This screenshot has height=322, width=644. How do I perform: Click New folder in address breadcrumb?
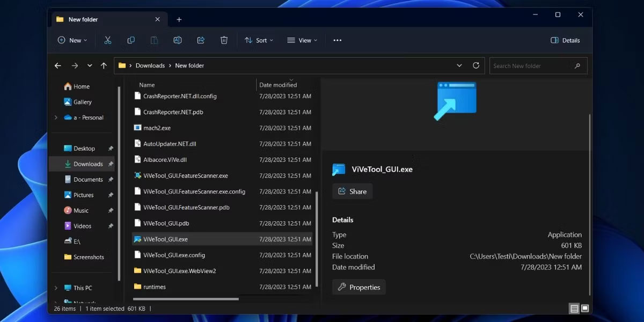189,65
